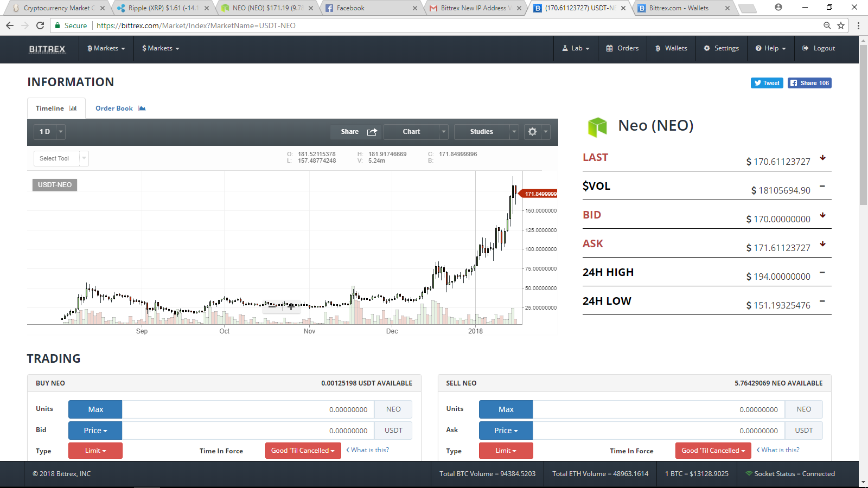Click the ASK price value 171.61123727
The image size is (868, 488).
(x=778, y=248)
